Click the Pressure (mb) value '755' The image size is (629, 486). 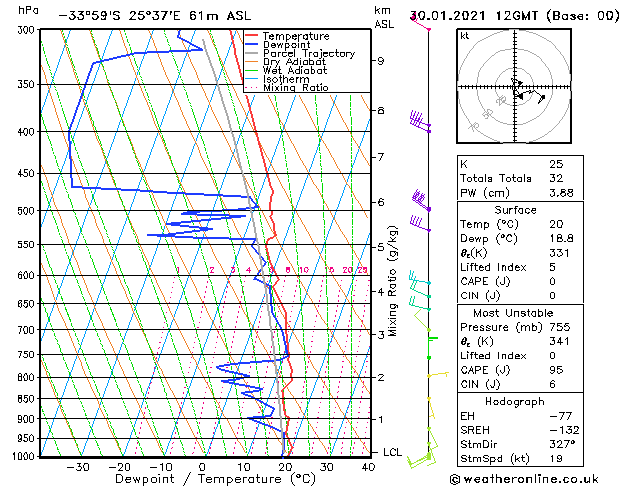pyautogui.click(x=560, y=327)
